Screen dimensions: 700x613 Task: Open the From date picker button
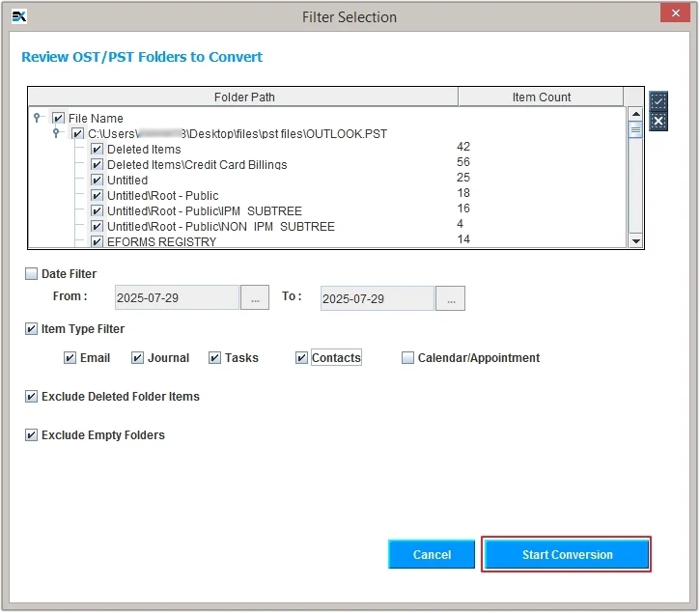255,297
